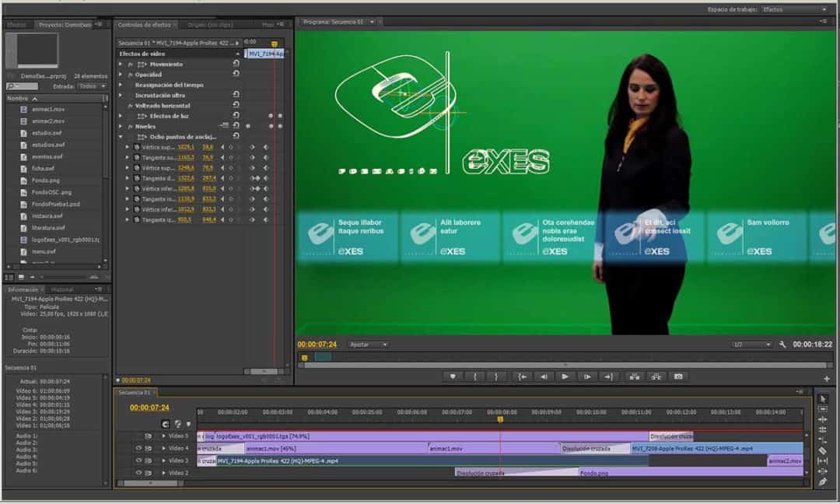Image resolution: width=840 pixels, height=504 pixels.
Task: Expand the Movimiento effect in Controles de efectos
Action: [x=120, y=64]
